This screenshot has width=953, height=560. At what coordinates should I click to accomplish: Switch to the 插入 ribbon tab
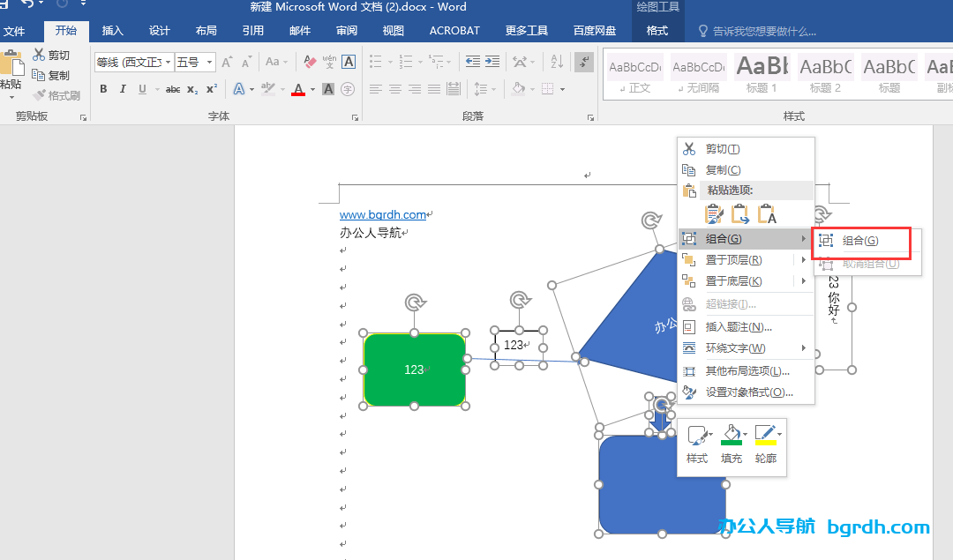pyautogui.click(x=113, y=31)
